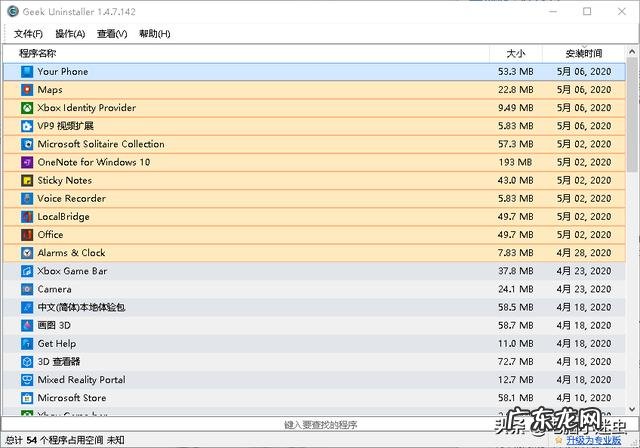Select the Camera name text
This screenshot has height=448, width=640.
coord(54,289)
